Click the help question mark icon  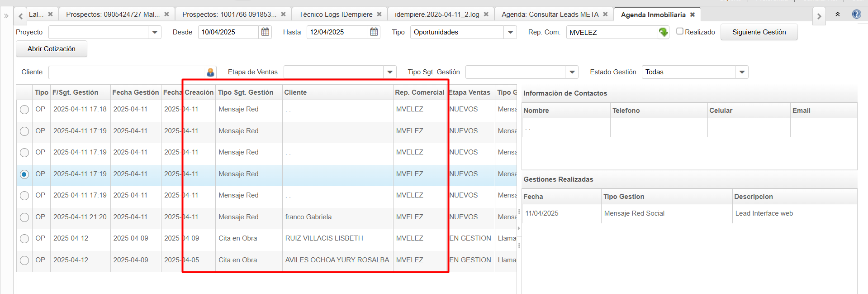(856, 14)
